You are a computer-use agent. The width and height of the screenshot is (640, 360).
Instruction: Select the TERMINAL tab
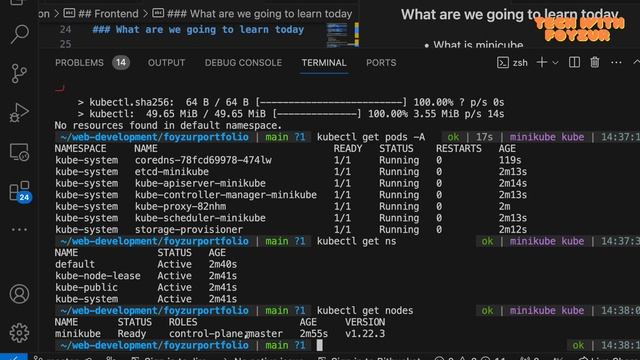(324, 63)
